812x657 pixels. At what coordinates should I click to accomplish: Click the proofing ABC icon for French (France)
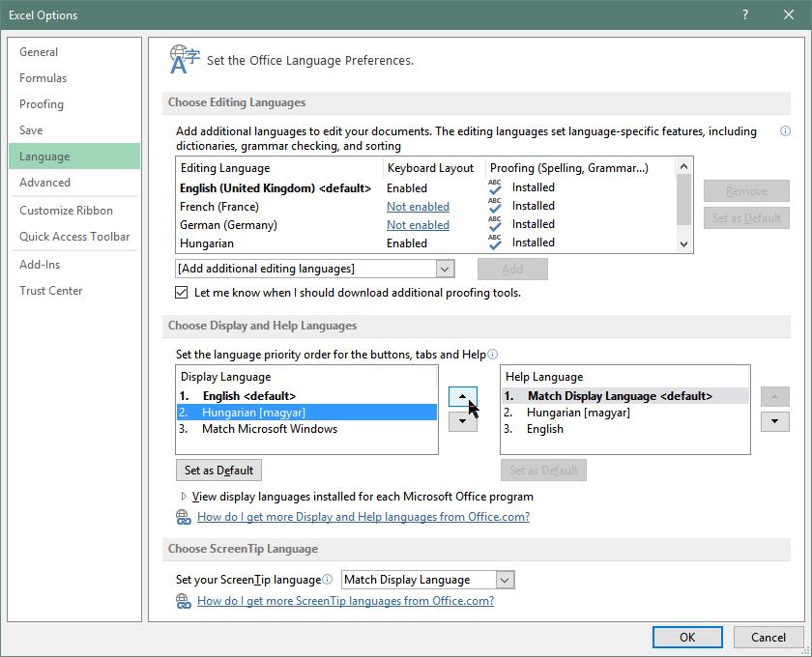tap(495, 206)
